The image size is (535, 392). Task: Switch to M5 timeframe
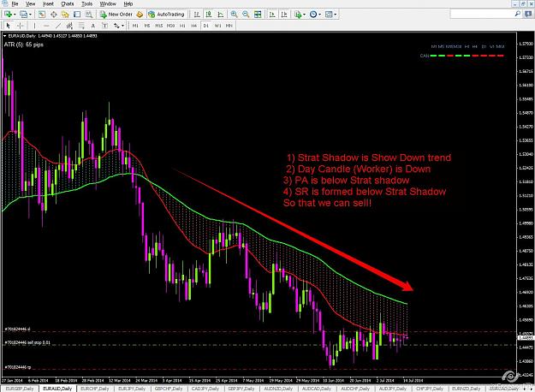coord(147,26)
